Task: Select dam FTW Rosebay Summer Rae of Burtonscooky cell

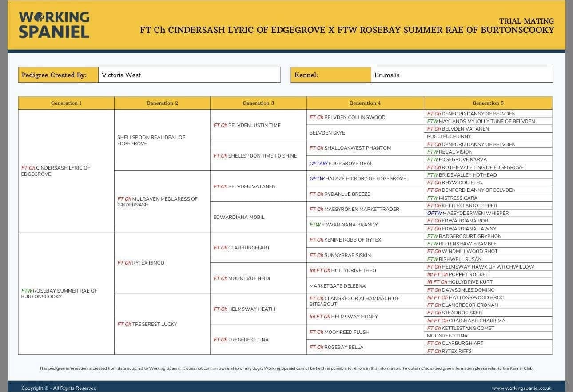Action: [x=59, y=293]
